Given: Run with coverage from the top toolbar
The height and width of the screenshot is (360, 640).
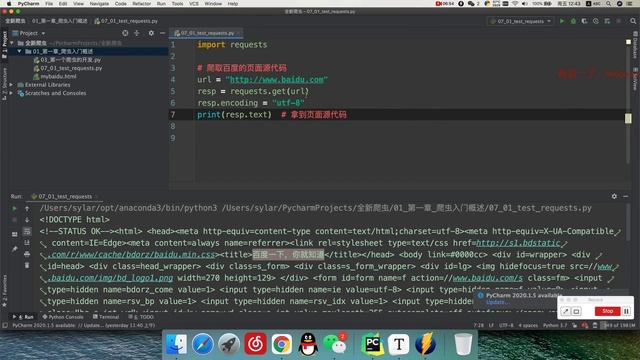Looking at the screenshot, I should click(x=584, y=21).
